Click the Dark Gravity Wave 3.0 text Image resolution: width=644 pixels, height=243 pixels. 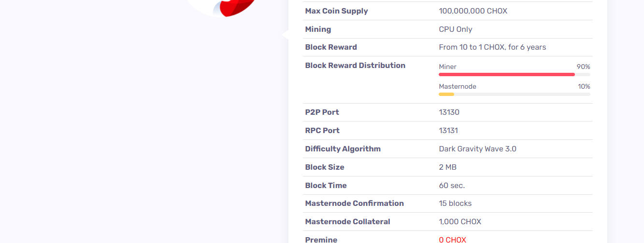(477, 149)
